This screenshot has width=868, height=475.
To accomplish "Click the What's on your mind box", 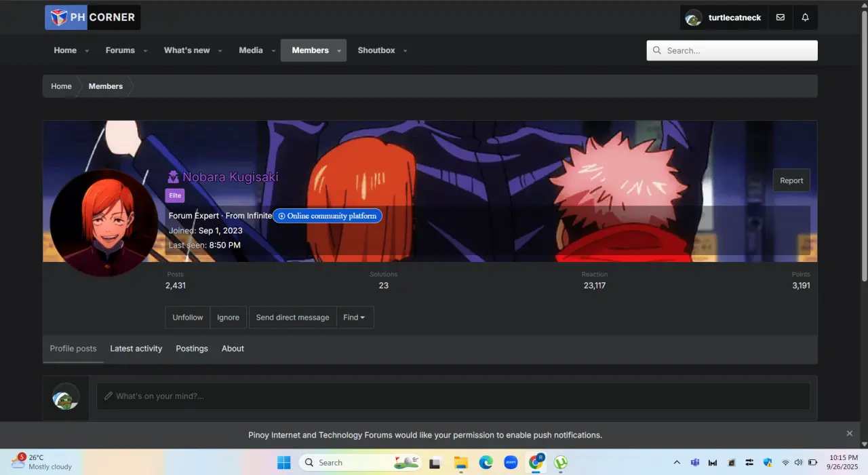I will [x=453, y=396].
